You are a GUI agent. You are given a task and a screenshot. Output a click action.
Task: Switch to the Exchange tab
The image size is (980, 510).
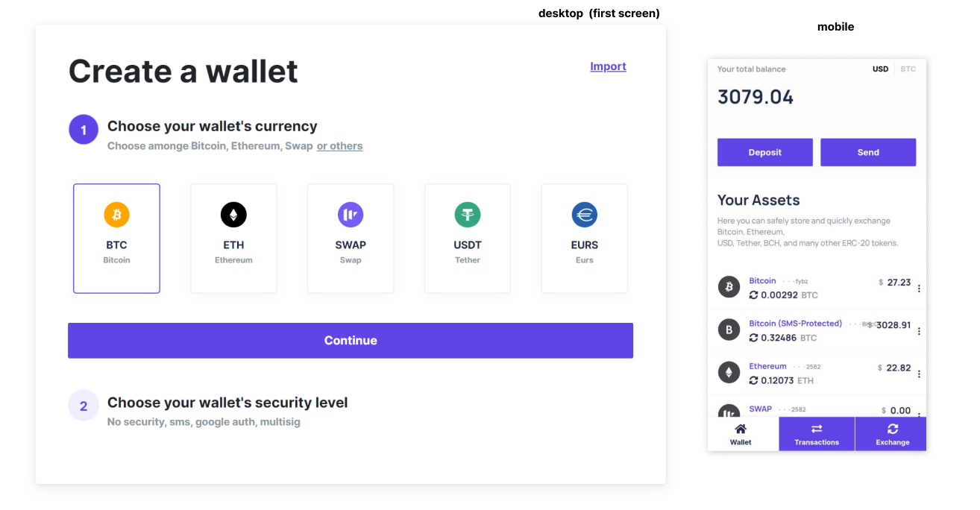coord(892,434)
